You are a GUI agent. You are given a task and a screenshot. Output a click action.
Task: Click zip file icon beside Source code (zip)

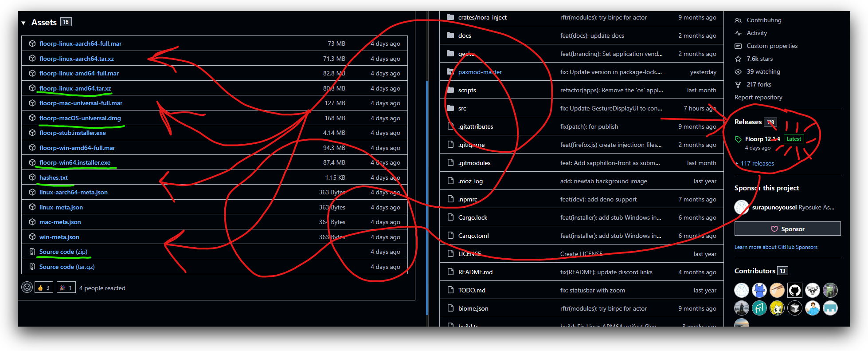32,252
